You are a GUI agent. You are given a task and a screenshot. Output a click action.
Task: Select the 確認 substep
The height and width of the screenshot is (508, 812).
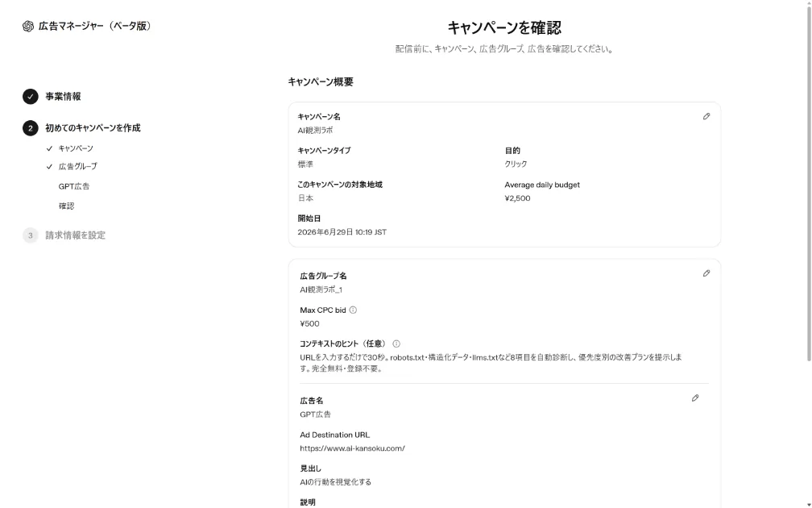(x=66, y=206)
